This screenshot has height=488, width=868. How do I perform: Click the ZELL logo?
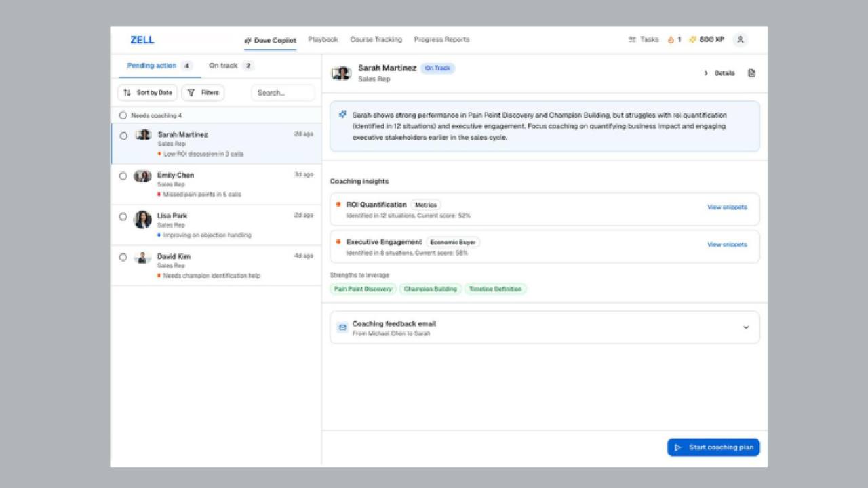tap(142, 40)
